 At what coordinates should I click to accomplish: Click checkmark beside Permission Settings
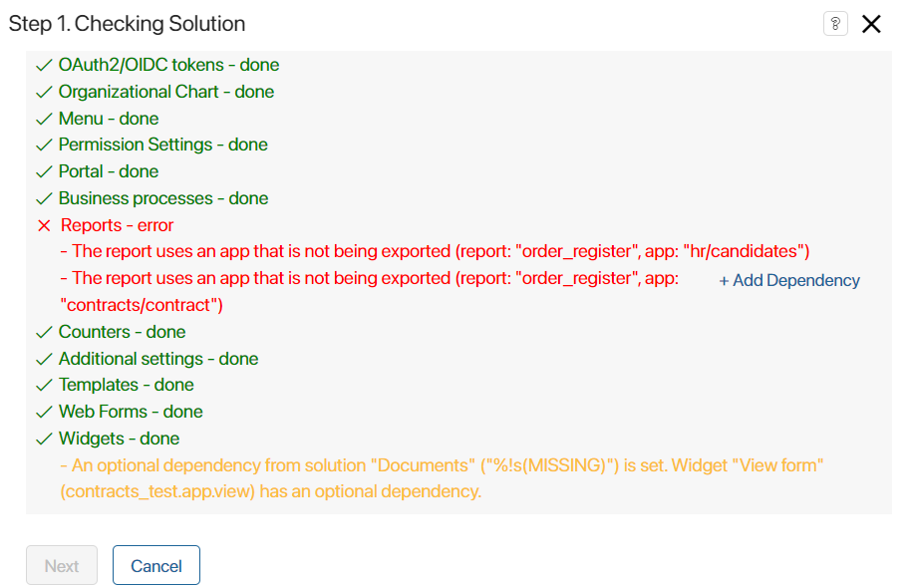pos(44,145)
